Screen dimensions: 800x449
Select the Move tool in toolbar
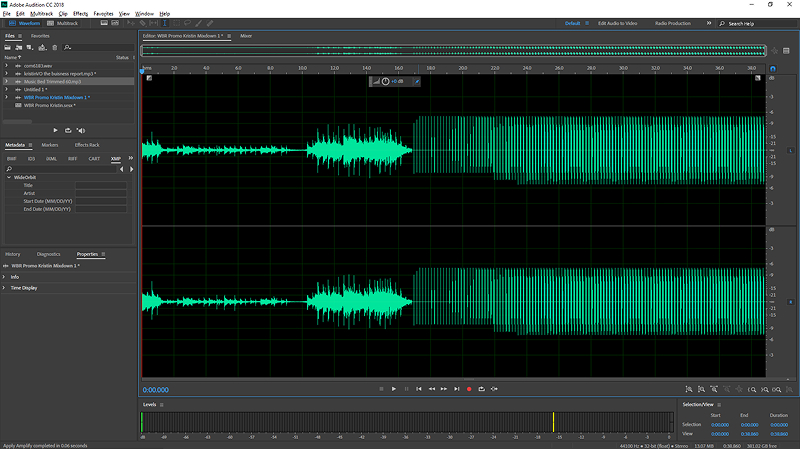click(x=131, y=23)
